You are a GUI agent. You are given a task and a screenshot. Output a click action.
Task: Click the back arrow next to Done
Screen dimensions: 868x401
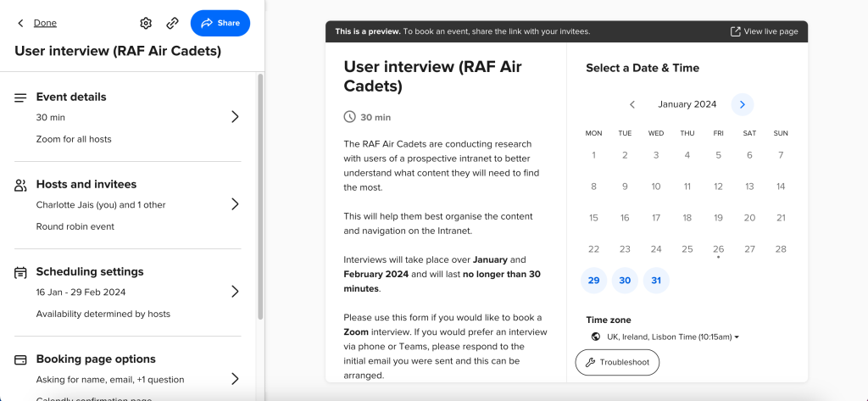click(x=20, y=23)
